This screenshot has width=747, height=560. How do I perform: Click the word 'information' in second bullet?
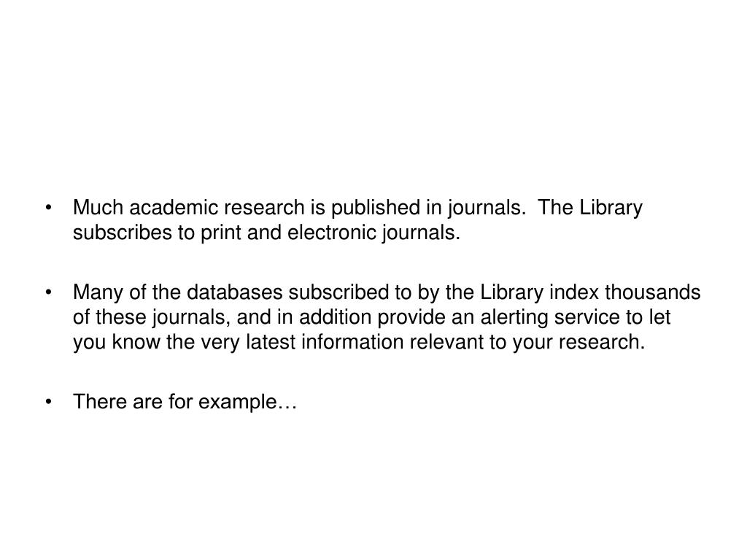pyautogui.click(x=352, y=342)
